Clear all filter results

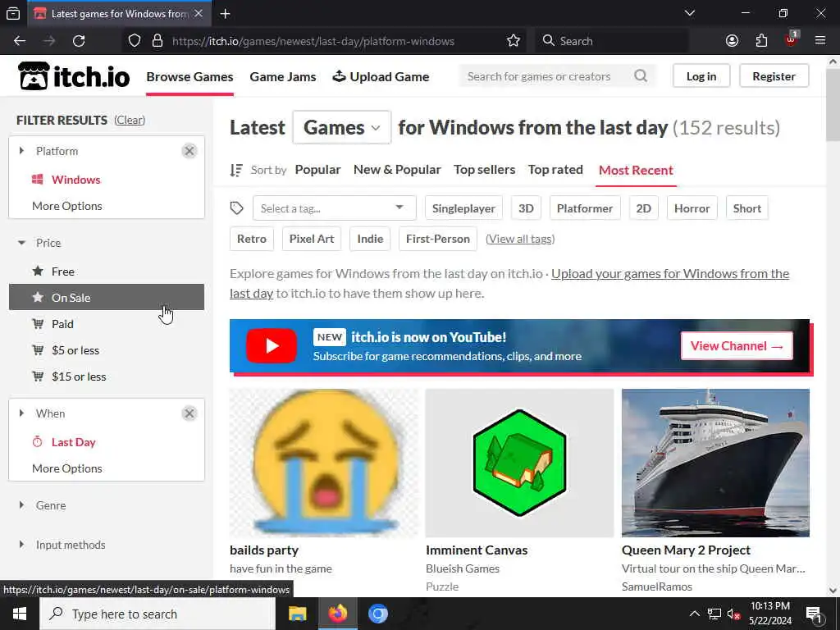click(x=130, y=120)
